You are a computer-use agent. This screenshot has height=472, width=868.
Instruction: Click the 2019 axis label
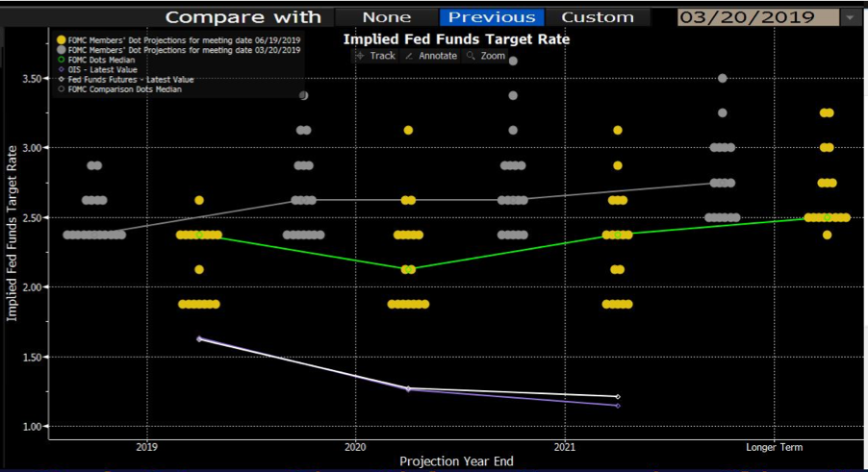[x=146, y=447]
